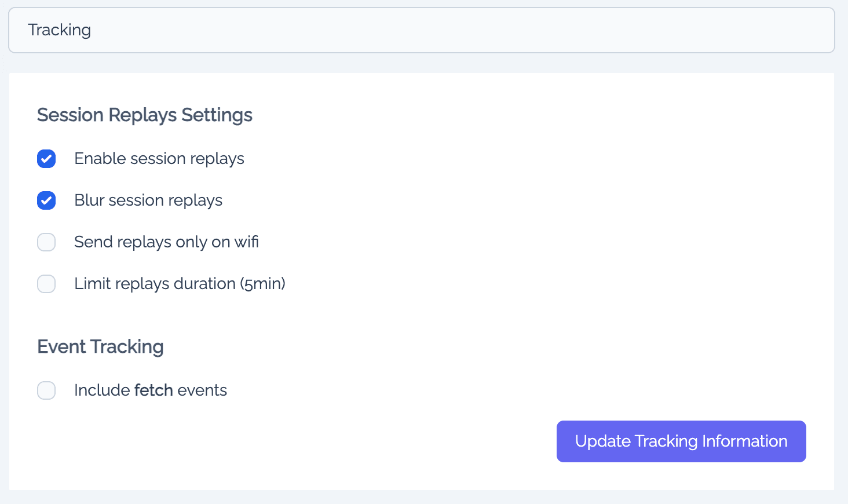Click the 'Blur session replays' label text

(148, 200)
